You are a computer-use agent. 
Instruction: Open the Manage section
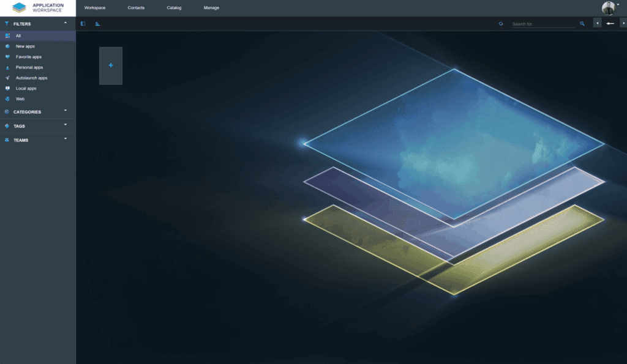point(211,7)
